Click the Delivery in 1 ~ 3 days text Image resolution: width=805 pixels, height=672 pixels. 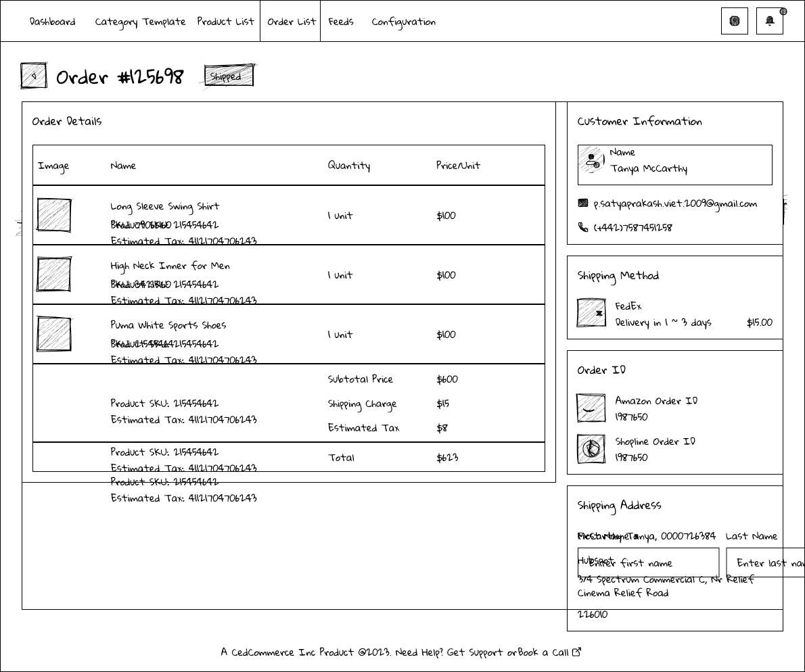point(664,322)
